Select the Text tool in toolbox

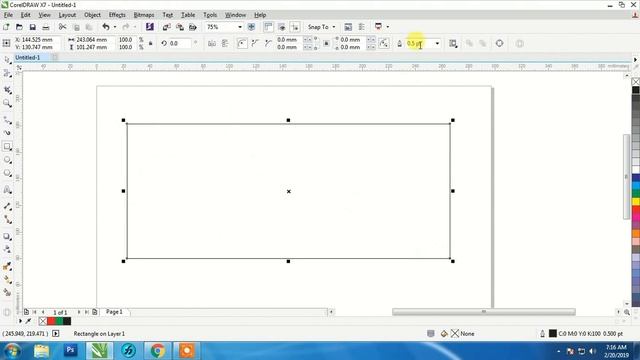[x=7, y=190]
